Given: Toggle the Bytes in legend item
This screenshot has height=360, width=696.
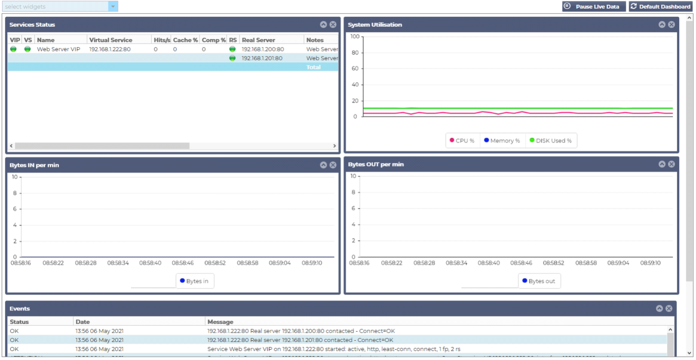Looking at the screenshot, I should [195, 281].
